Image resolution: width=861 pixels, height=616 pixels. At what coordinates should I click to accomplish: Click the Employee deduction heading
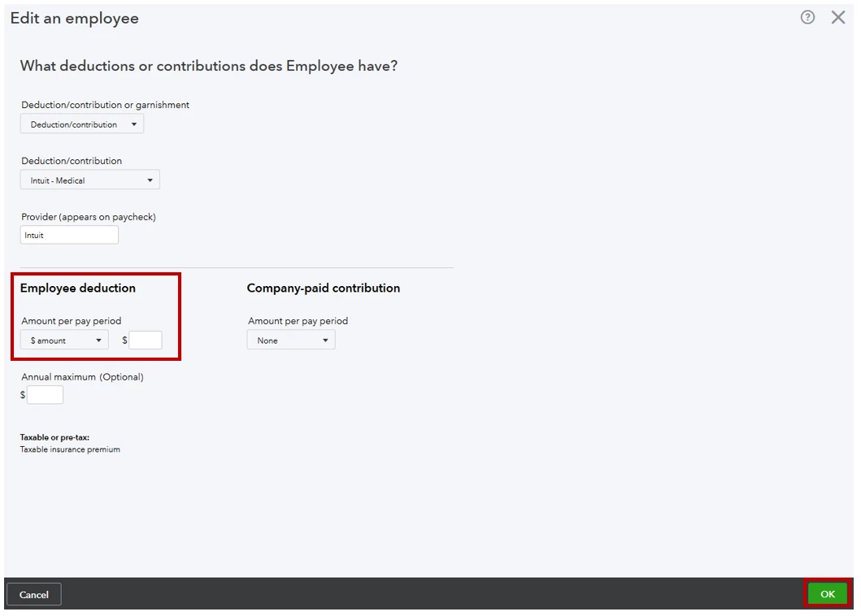78,288
